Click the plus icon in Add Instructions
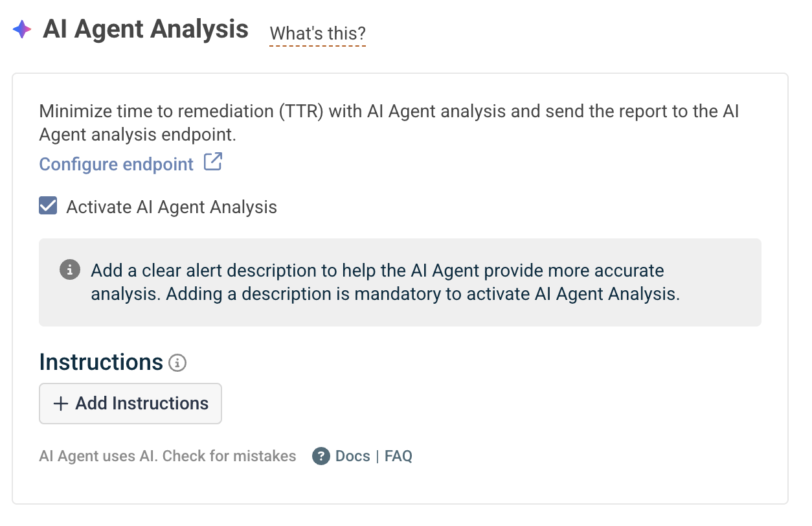The width and height of the screenshot is (812, 526). (x=61, y=404)
